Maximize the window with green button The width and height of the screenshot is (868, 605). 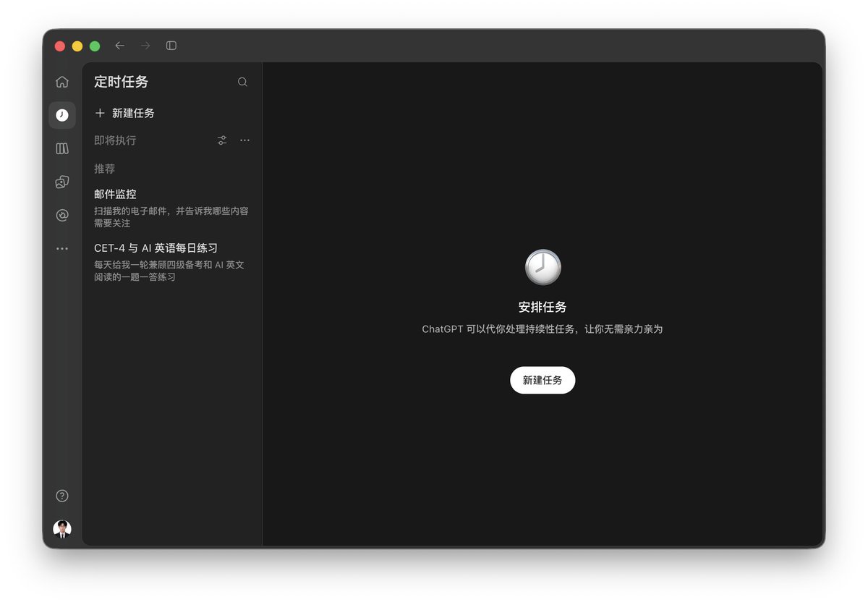[95, 46]
